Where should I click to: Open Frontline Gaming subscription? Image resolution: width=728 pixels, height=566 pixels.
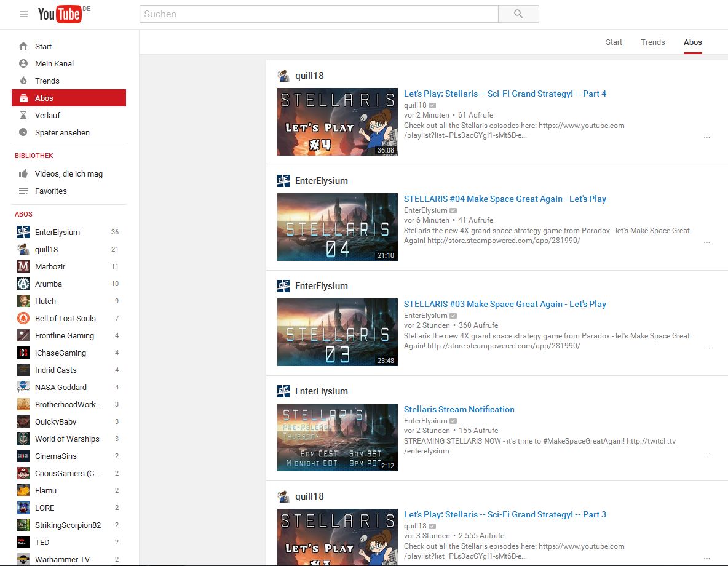tap(69, 335)
